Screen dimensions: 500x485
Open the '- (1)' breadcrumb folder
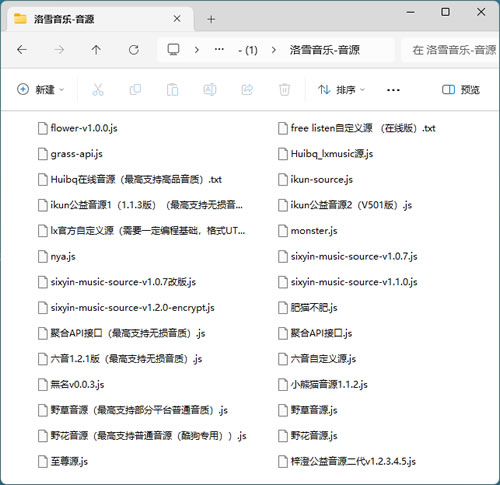coord(248,50)
